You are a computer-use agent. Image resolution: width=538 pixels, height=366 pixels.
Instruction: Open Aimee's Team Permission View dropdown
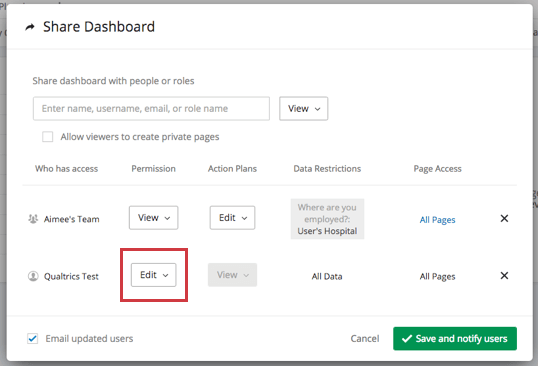[153, 218]
